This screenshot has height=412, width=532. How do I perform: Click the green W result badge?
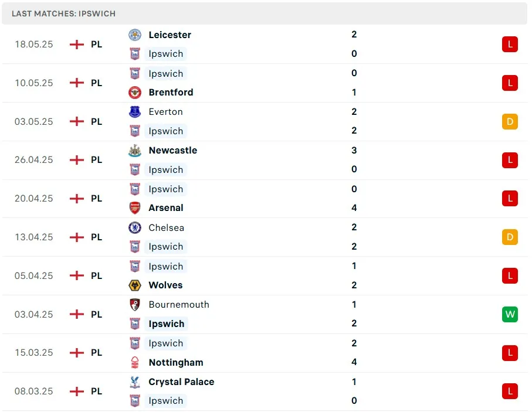coord(510,314)
